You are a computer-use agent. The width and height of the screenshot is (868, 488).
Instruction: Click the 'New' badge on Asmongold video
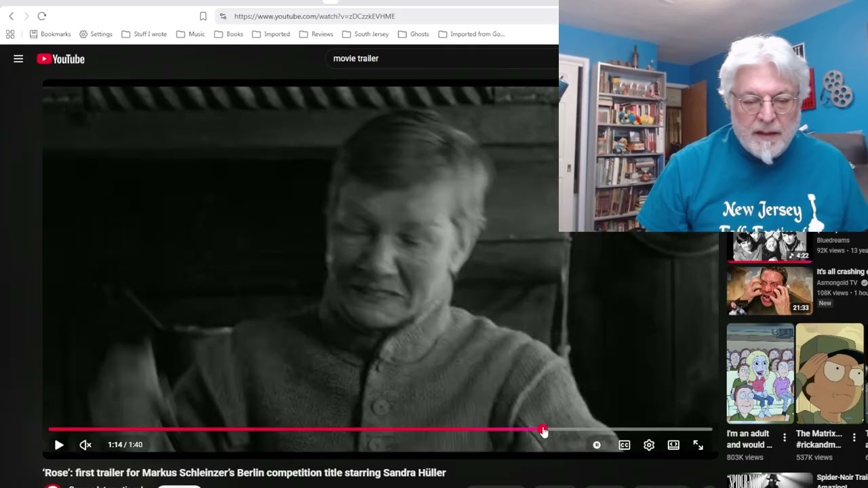click(x=825, y=303)
